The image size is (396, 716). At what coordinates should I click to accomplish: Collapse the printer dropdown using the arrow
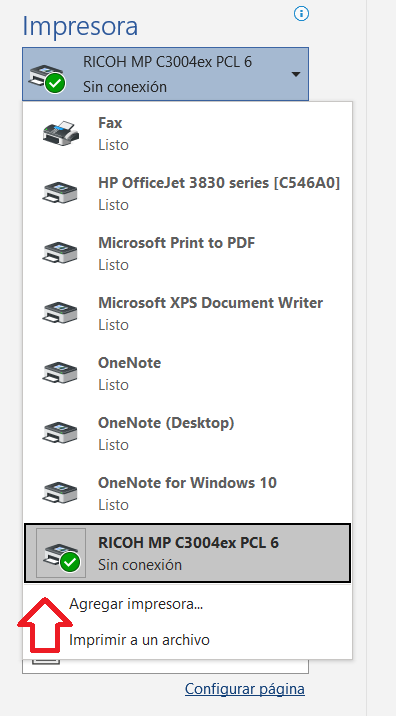point(296,74)
